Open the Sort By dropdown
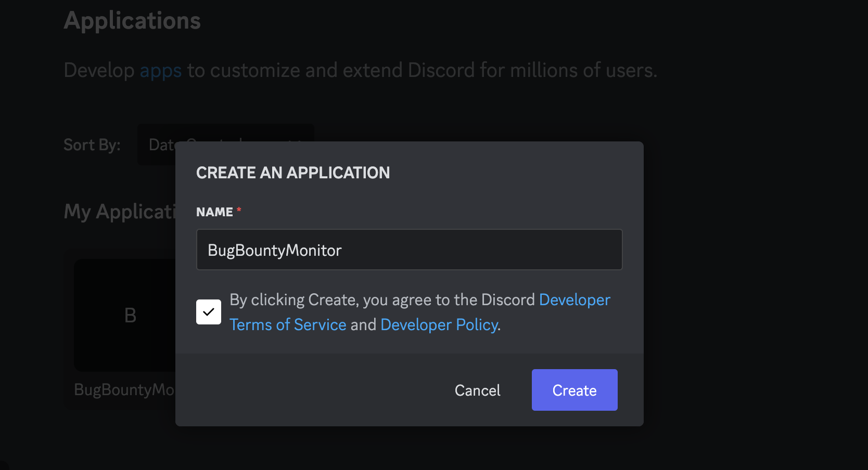868x470 pixels. tap(226, 145)
